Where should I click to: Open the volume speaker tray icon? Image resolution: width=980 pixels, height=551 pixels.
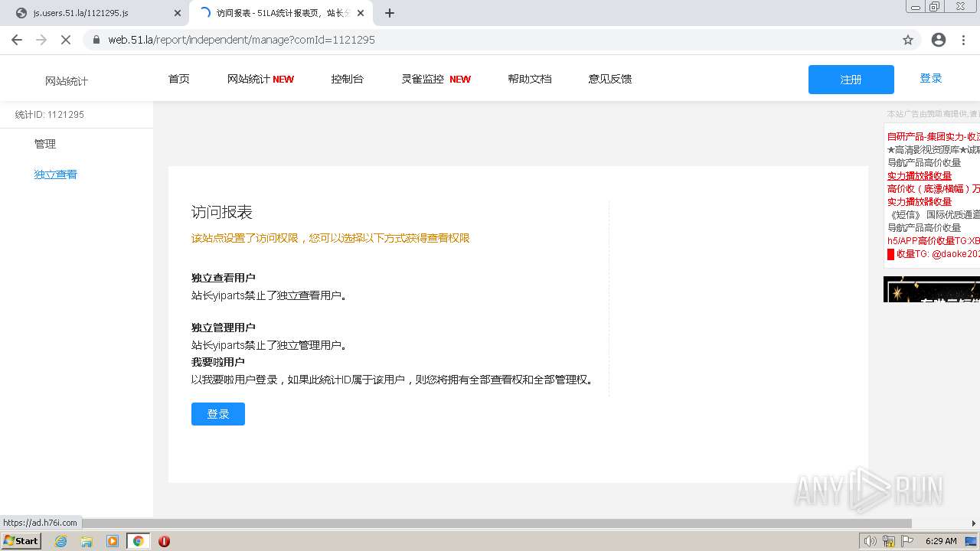coord(870,541)
